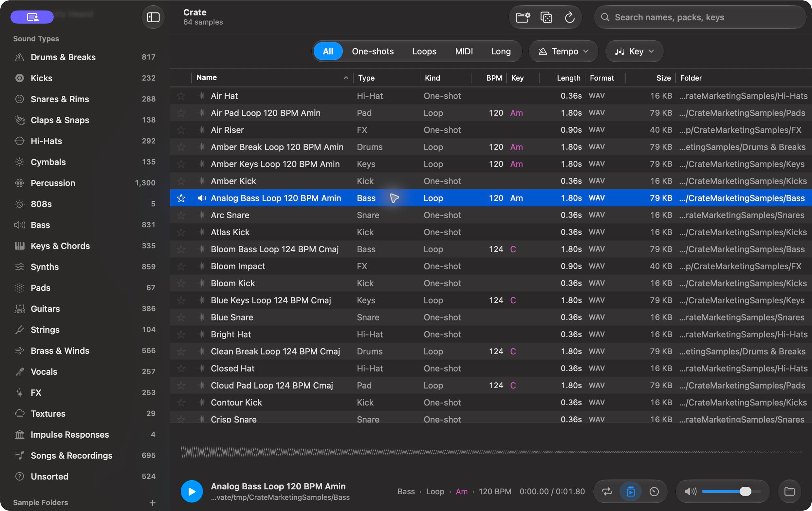Toggle the tempo sync clock button
812x511 pixels.
tap(654, 491)
